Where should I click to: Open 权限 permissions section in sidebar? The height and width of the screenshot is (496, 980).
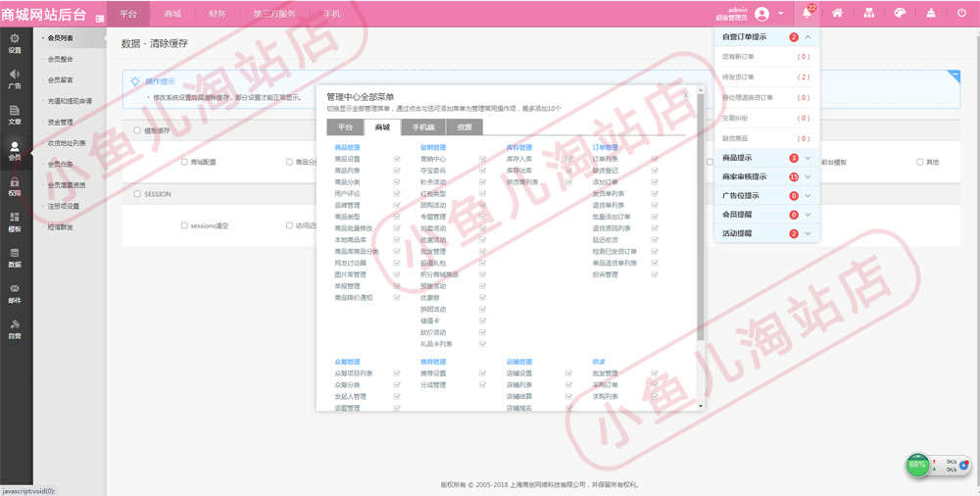point(15,187)
